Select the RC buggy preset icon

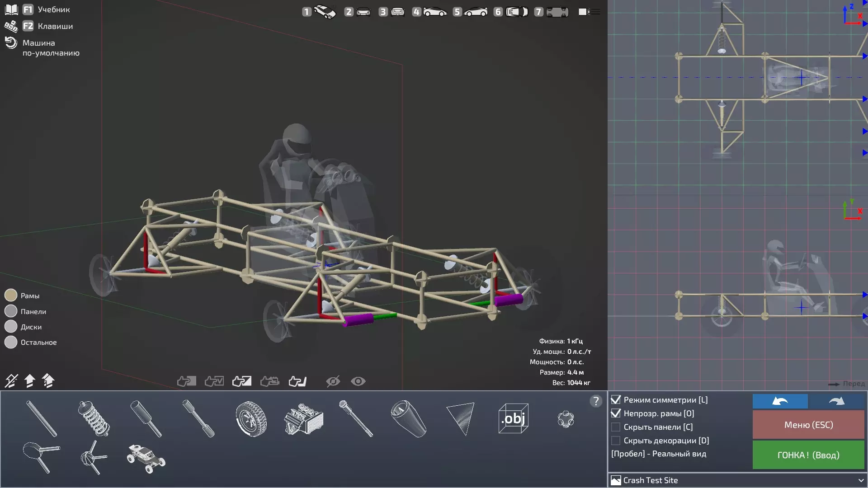(x=146, y=458)
